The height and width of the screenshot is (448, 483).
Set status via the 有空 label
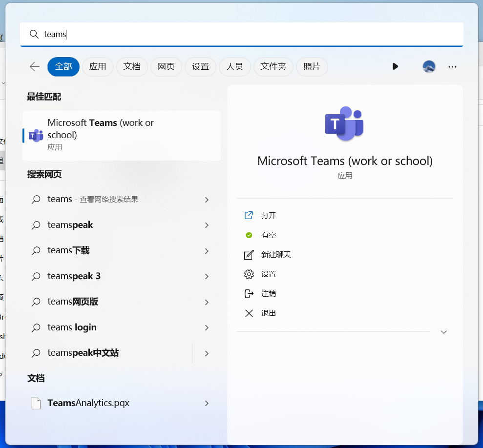tap(269, 235)
